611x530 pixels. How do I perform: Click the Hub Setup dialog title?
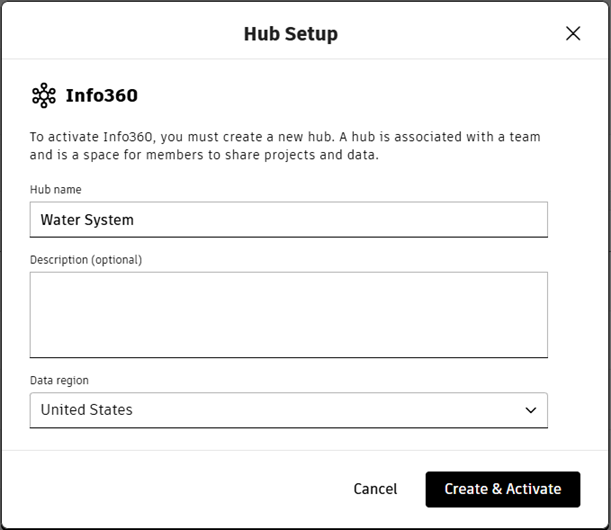click(290, 34)
